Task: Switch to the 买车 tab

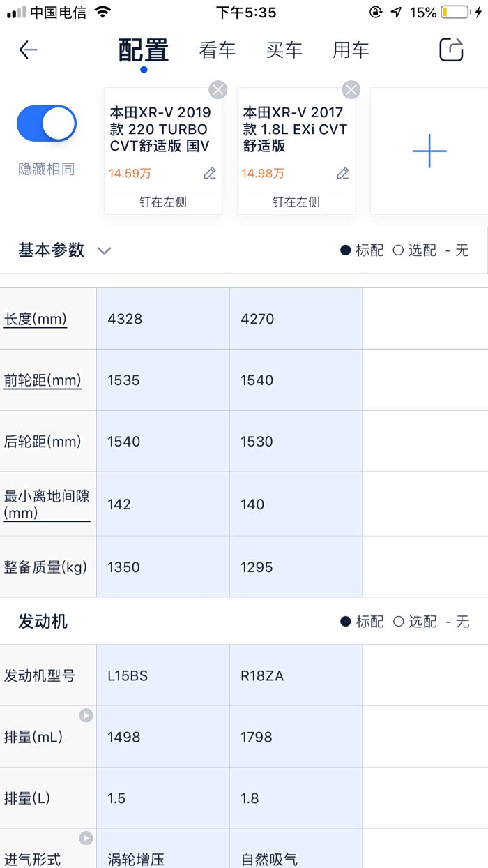Action: (284, 50)
